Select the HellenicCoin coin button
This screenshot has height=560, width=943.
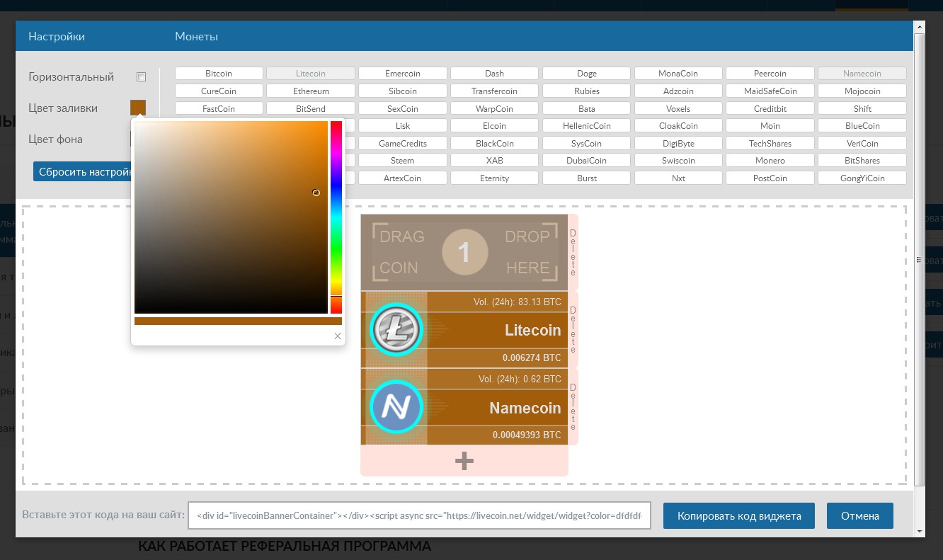pos(587,125)
